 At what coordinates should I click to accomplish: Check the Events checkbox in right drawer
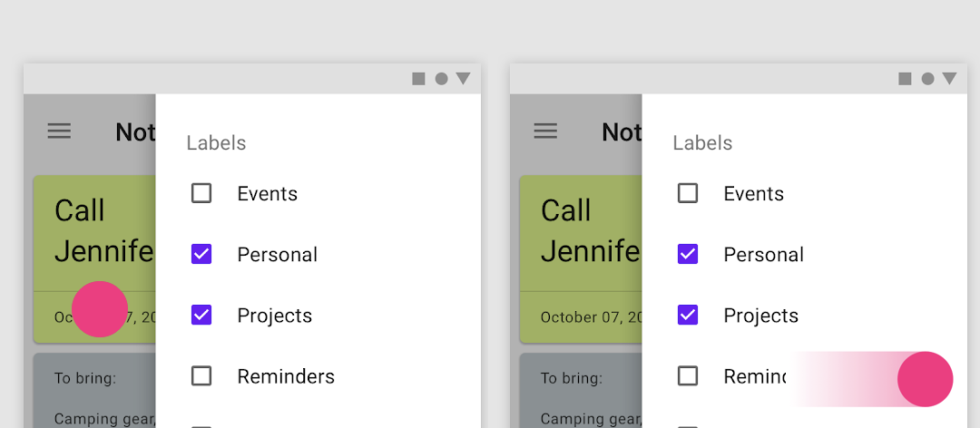(688, 193)
